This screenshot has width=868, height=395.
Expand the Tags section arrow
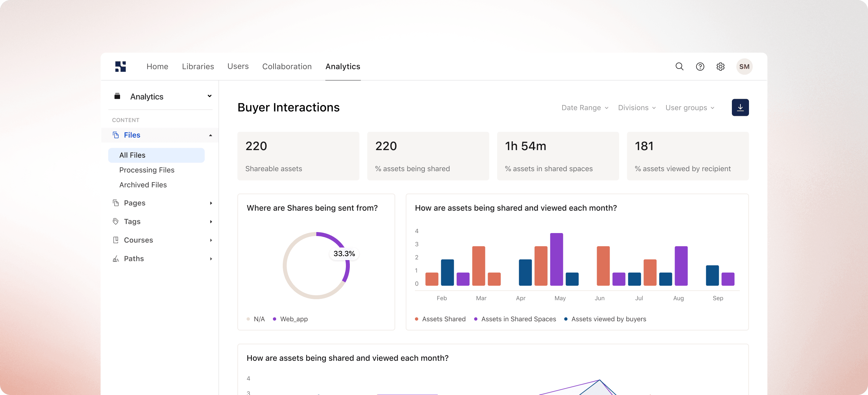click(x=211, y=222)
